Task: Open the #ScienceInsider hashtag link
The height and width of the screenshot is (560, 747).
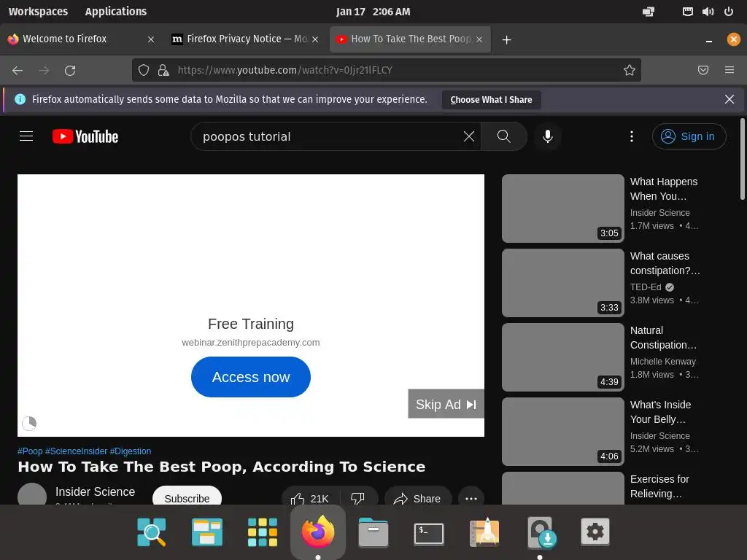Action: pyautogui.click(x=76, y=451)
